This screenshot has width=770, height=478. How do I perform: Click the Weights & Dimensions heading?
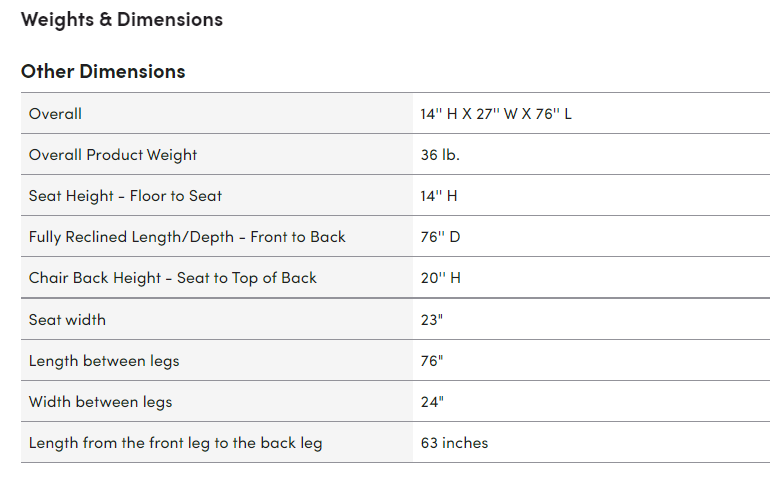point(122,20)
